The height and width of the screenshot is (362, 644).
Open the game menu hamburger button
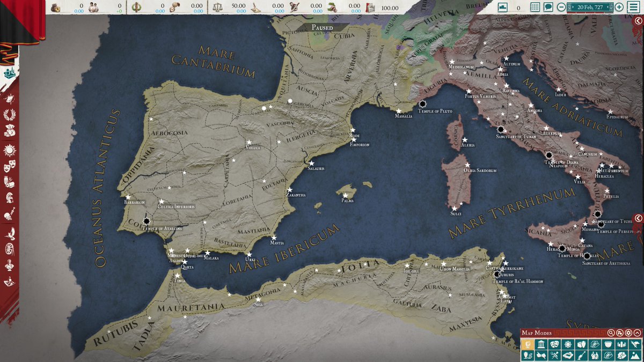pyautogui.click(x=634, y=8)
